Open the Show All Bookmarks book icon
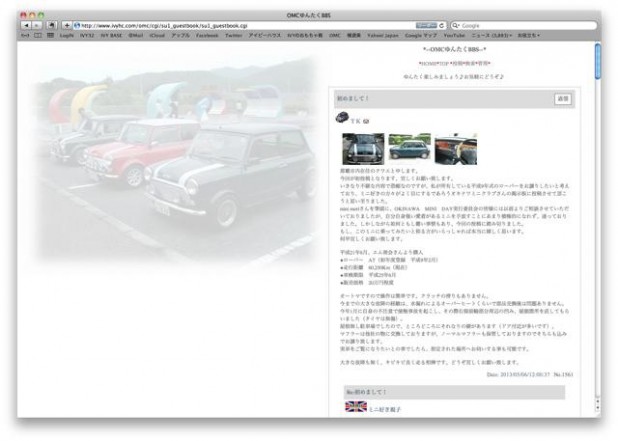The image size is (618, 441). pos(36,35)
